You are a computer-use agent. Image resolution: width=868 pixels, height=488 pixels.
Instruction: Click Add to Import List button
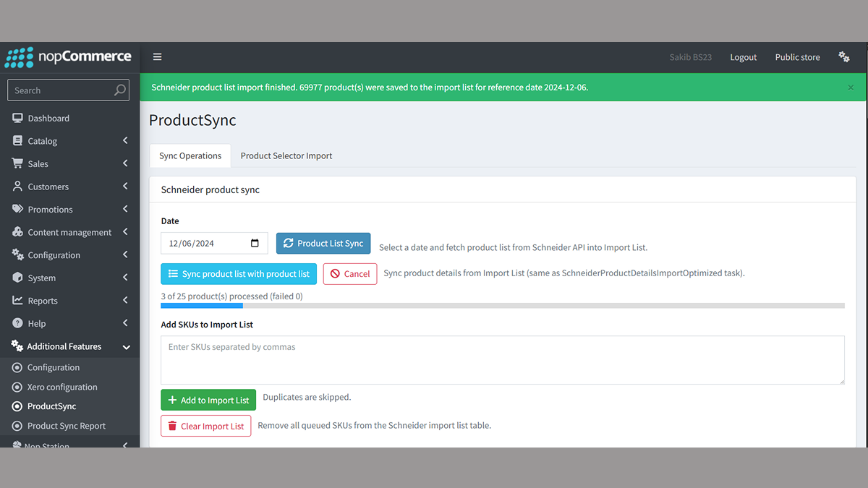click(x=208, y=400)
